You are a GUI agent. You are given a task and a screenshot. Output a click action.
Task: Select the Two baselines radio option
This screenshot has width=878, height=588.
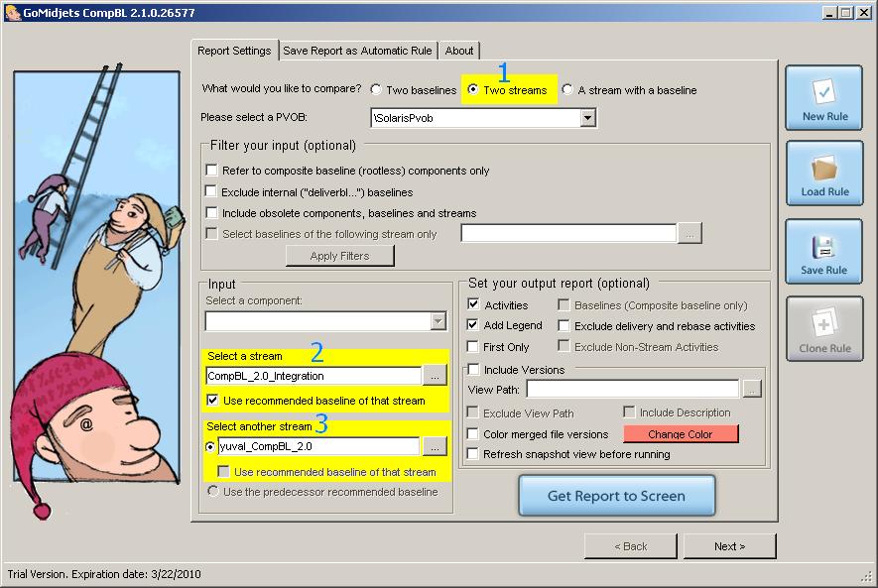coord(376,90)
